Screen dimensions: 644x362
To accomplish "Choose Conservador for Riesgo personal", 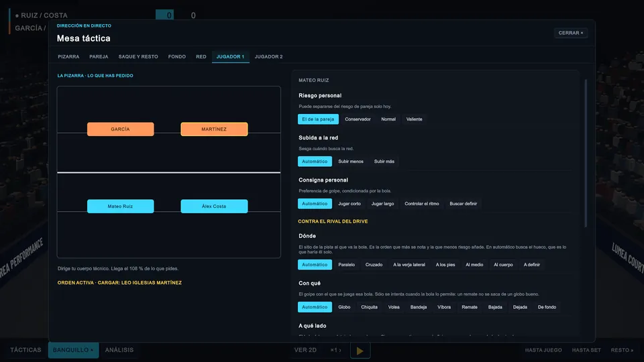I will tap(358, 119).
